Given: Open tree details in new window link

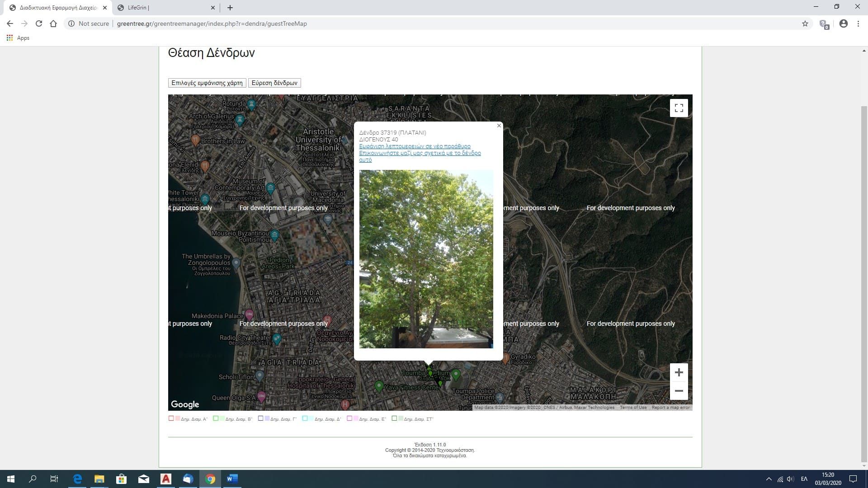Looking at the screenshot, I should 415,146.
